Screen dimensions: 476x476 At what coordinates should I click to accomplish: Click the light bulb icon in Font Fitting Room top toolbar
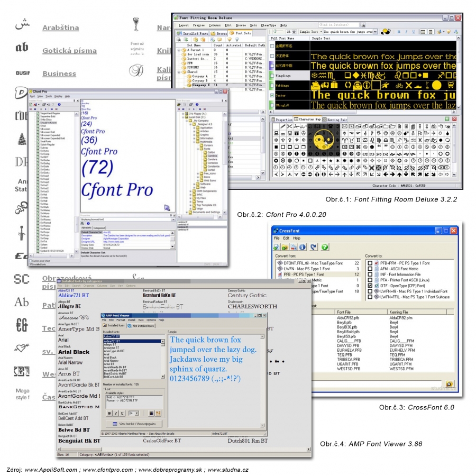pyautogui.click(x=448, y=32)
